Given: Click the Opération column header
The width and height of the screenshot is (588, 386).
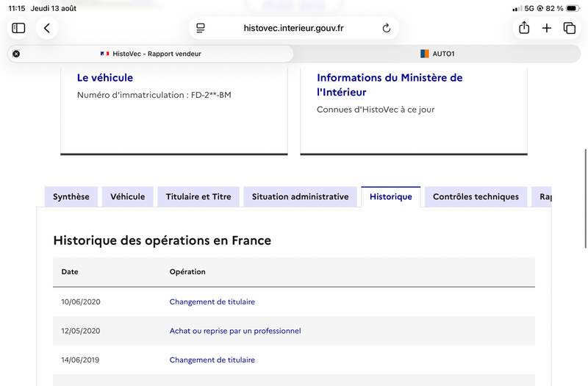Looking at the screenshot, I should coord(187,271).
